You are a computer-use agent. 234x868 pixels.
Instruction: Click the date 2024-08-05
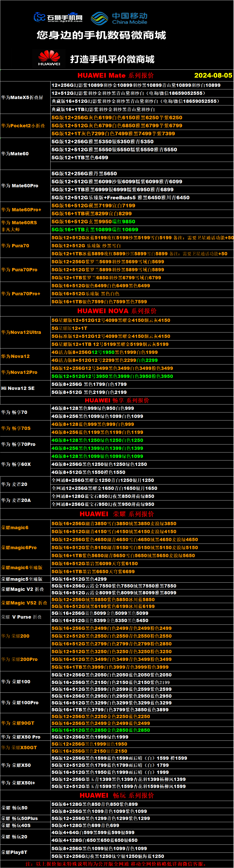click(x=213, y=76)
